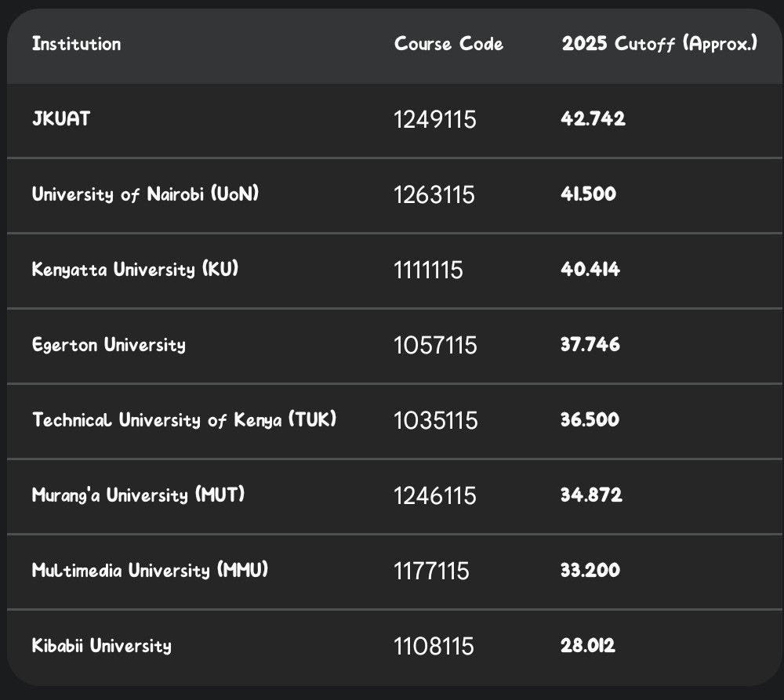Click cutoff value 37.746
The height and width of the screenshot is (700, 784).
(590, 344)
